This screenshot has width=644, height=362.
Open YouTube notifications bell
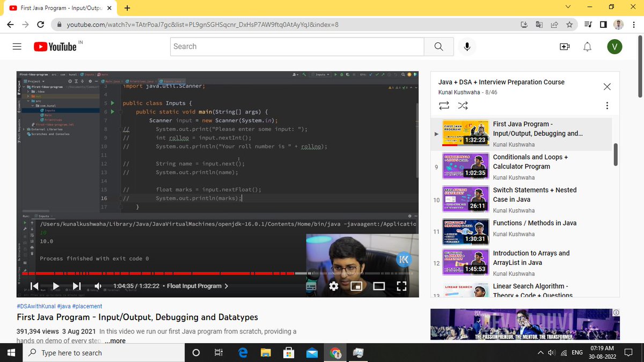tap(588, 47)
